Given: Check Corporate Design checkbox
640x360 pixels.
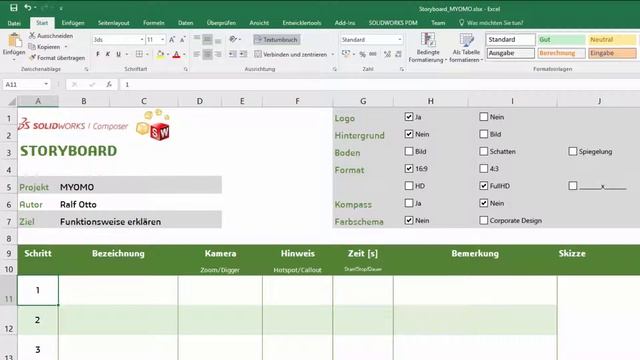Looking at the screenshot, I should click(x=484, y=220).
